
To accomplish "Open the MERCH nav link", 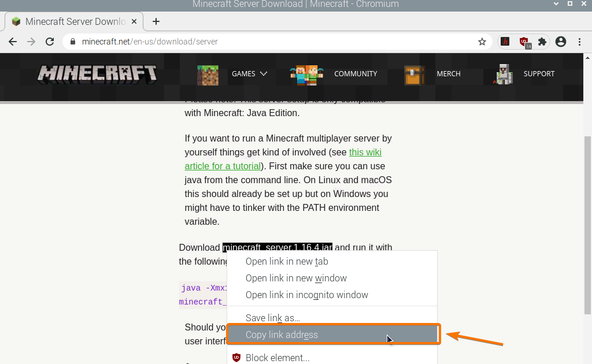I will [449, 73].
